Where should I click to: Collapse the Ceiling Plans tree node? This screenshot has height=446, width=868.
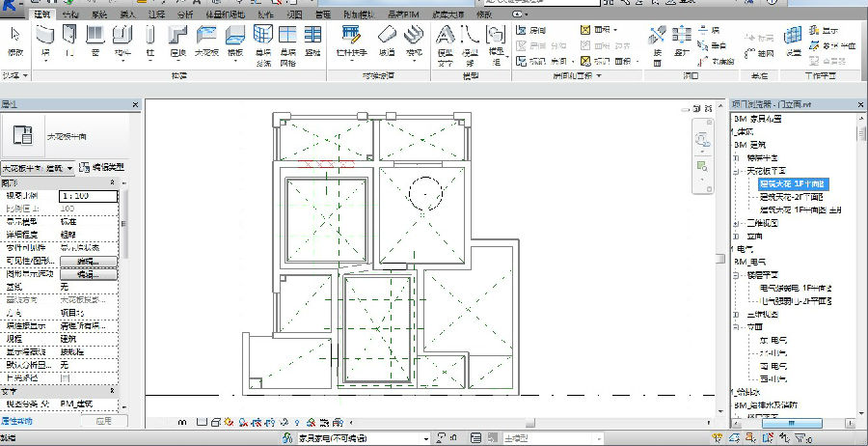click(736, 170)
